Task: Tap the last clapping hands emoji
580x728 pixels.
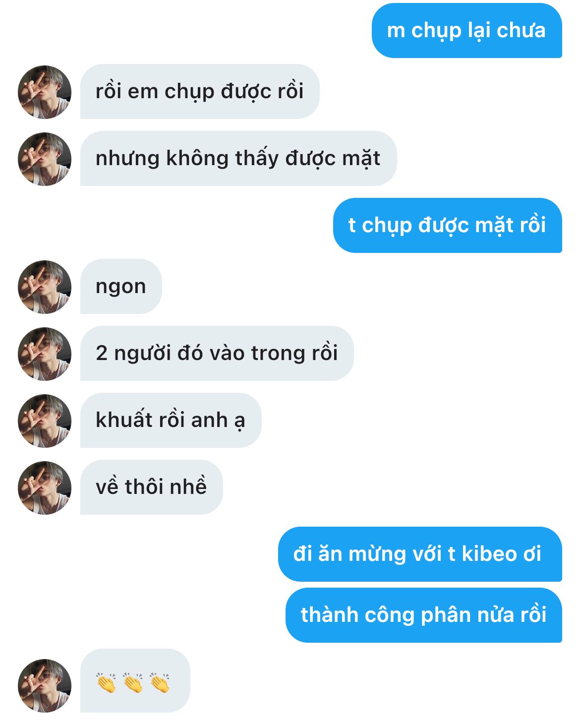Action: pyautogui.click(x=160, y=683)
